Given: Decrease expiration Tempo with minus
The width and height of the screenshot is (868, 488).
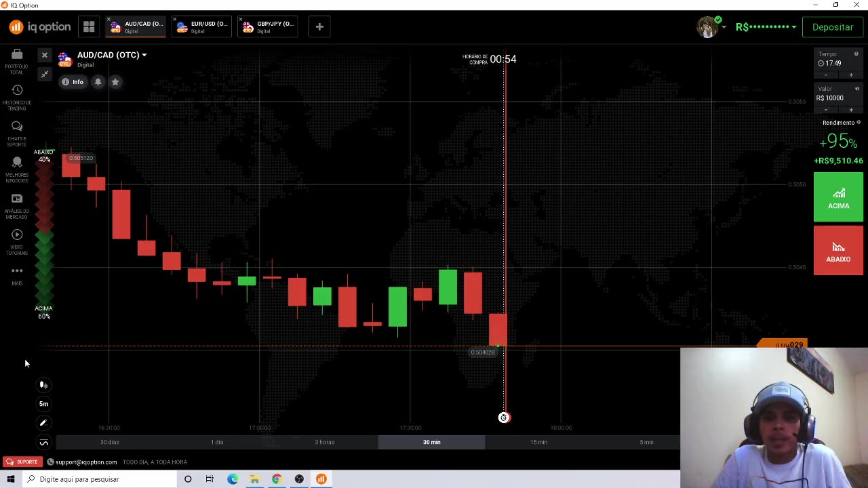Looking at the screenshot, I should [826, 75].
